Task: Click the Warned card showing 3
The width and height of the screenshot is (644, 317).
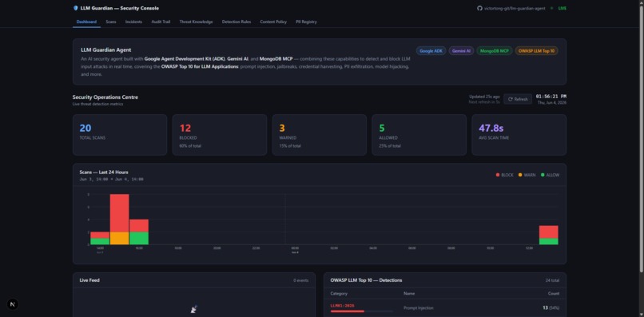Action: tap(320, 135)
